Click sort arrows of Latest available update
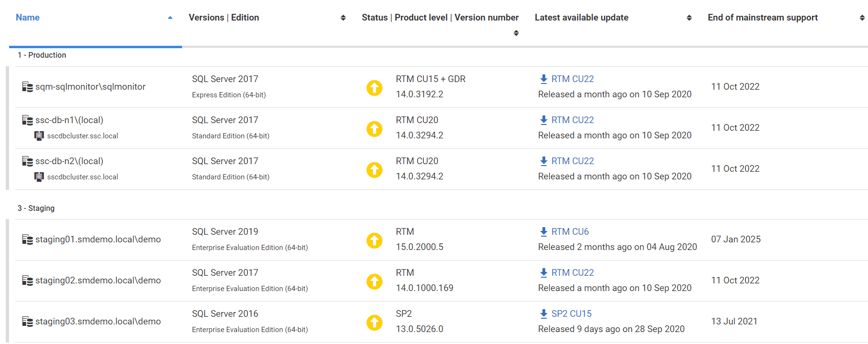Image resolution: width=868 pixels, height=344 pixels. click(x=689, y=18)
